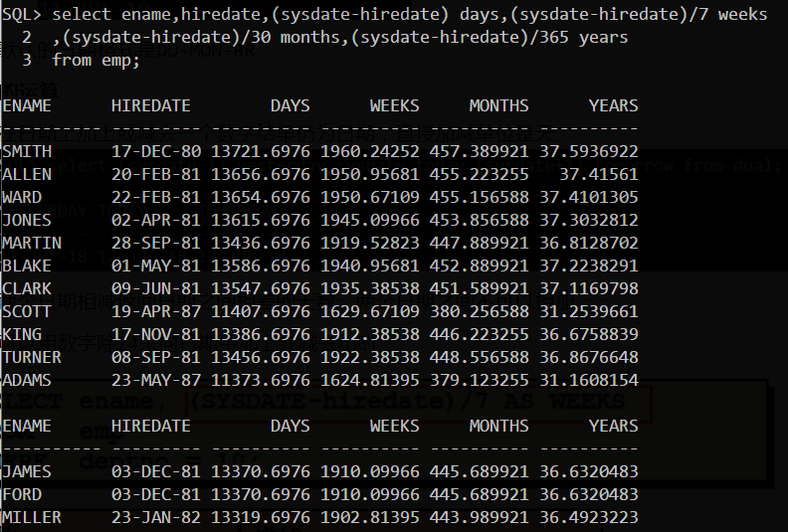Click days value 13721.6976
Screen dimensions: 788x532
(261, 151)
